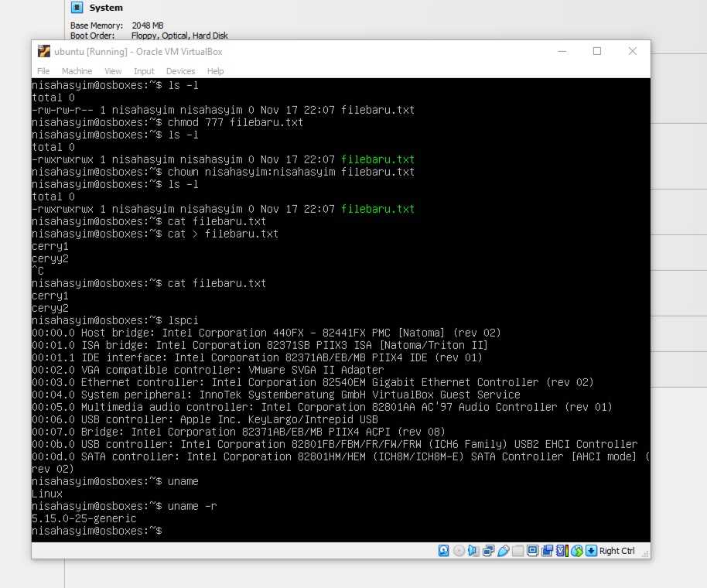Click the '00:01.1 IDE interface' output line

pos(257,357)
